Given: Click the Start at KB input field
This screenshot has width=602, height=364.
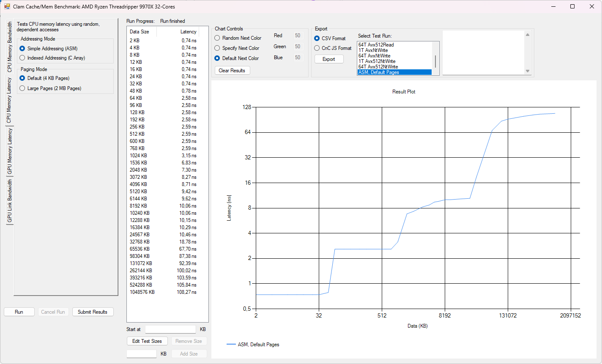Looking at the screenshot, I should tap(170, 329).
